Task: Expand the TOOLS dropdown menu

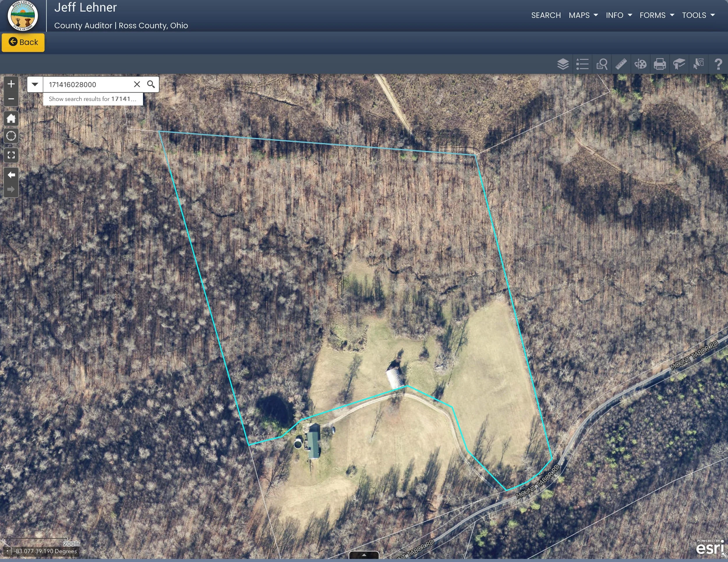Action: click(x=698, y=15)
